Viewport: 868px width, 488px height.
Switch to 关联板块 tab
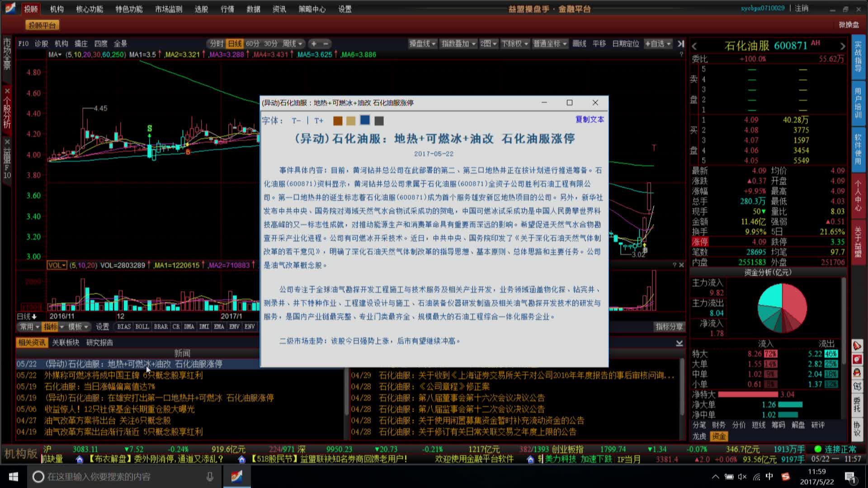pos(66,343)
